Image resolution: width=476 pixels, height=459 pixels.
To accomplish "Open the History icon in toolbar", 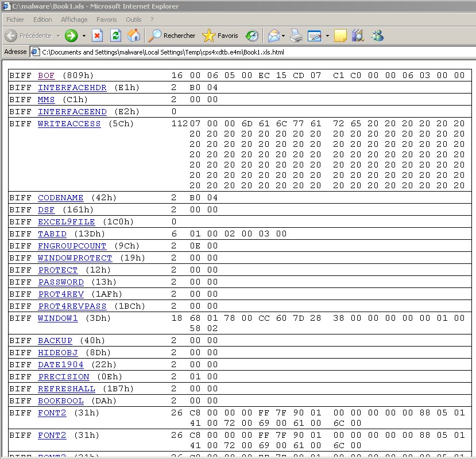I will coord(252,36).
